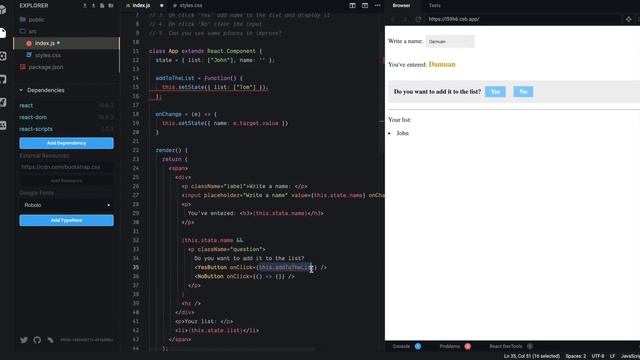The height and width of the screenshot is (360, 640).
Task: Change indentation via Spaces: 2 status
Action: pyautogui.click(x=576, y=356)
